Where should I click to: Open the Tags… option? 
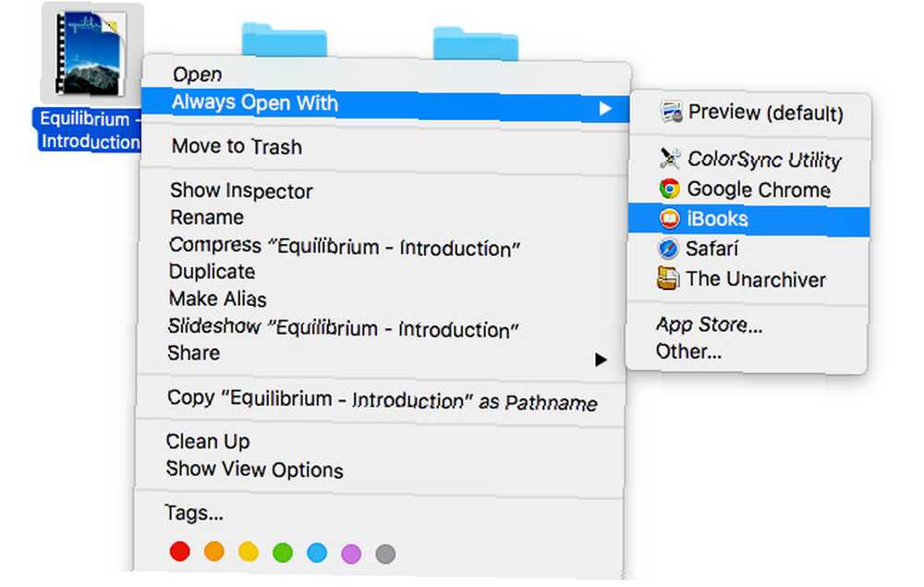click(x=194, y=513)
